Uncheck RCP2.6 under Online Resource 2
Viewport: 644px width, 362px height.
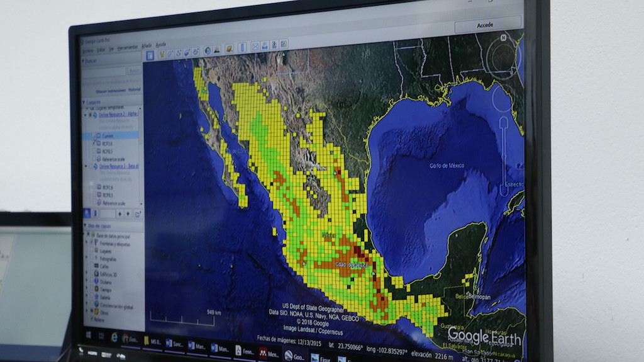pos(94,144)
